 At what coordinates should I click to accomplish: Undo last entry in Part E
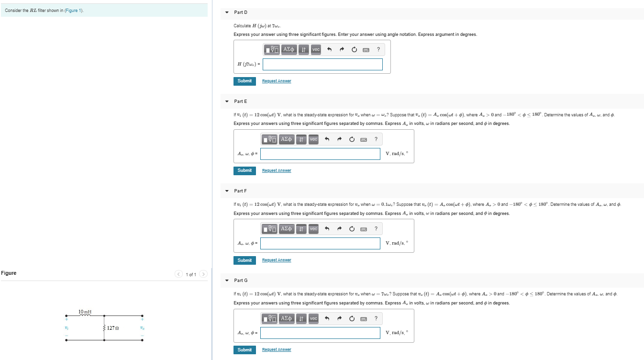[327, 139]
